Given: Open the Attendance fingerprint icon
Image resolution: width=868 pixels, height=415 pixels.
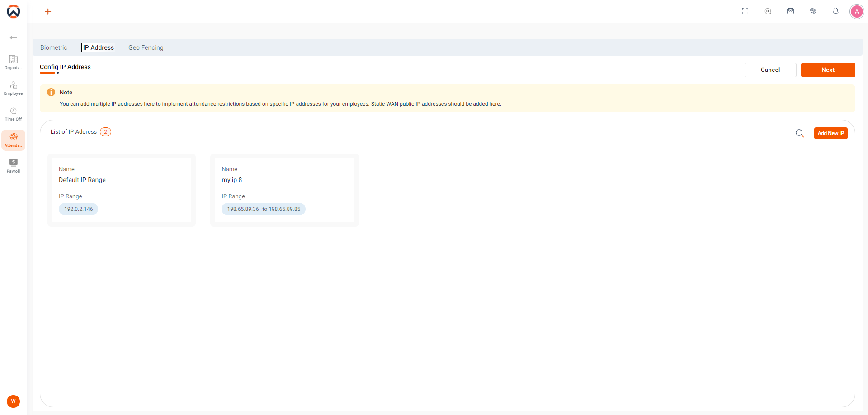Looking at the screenshot, I should click(14, 140).
